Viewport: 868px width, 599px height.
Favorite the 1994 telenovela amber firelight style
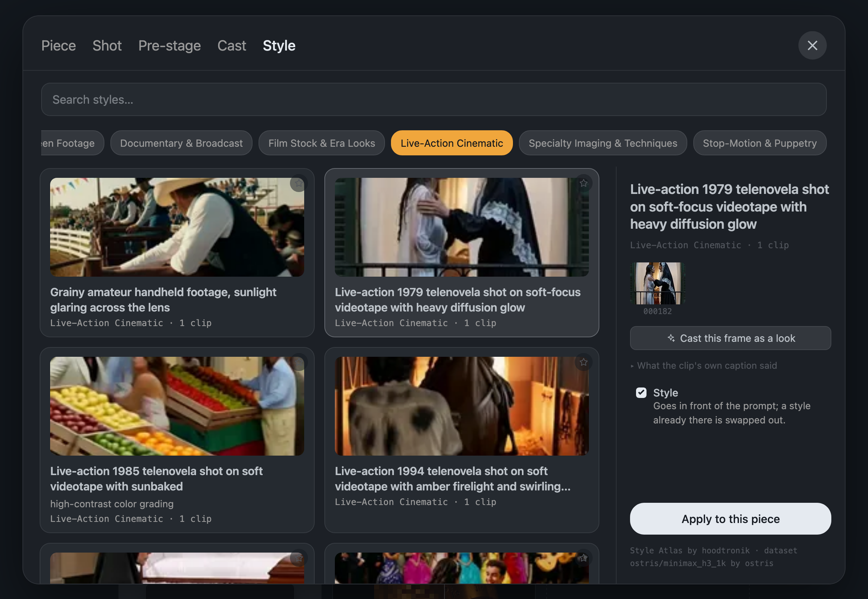point(583,362)
